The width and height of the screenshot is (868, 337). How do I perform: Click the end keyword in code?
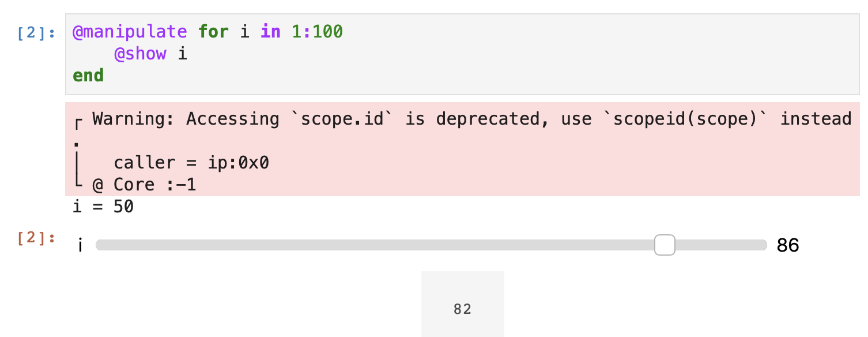tap(88, 76)
